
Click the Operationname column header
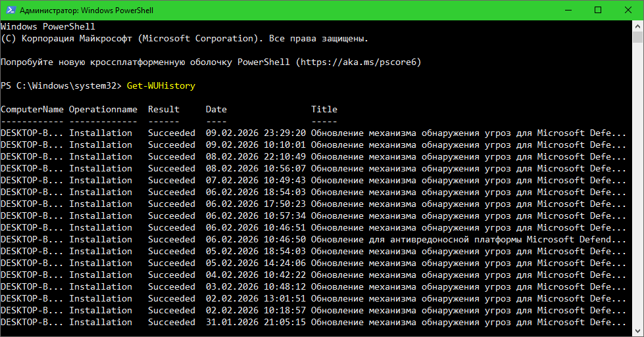click(x=103, y=110)
